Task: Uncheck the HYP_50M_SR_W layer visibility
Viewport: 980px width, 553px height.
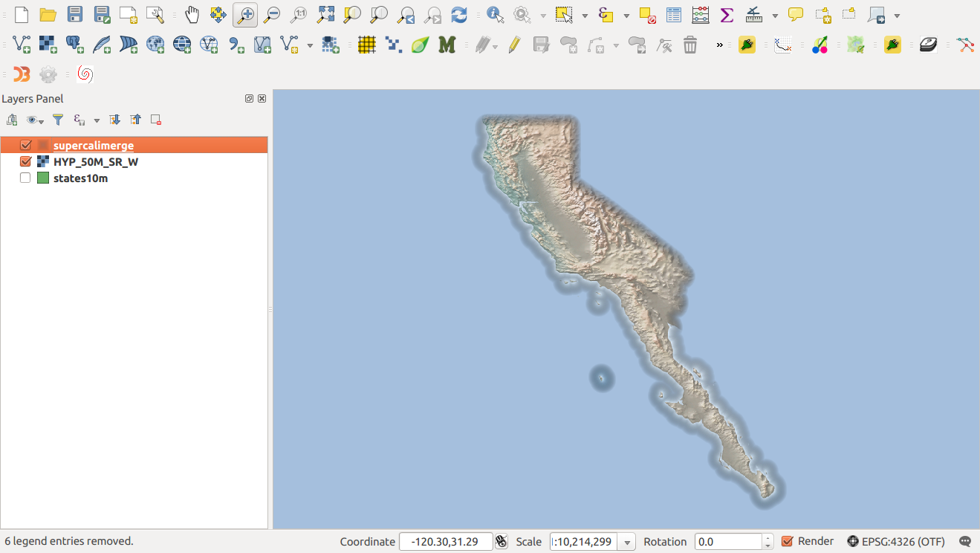Action: coord(25,161)
